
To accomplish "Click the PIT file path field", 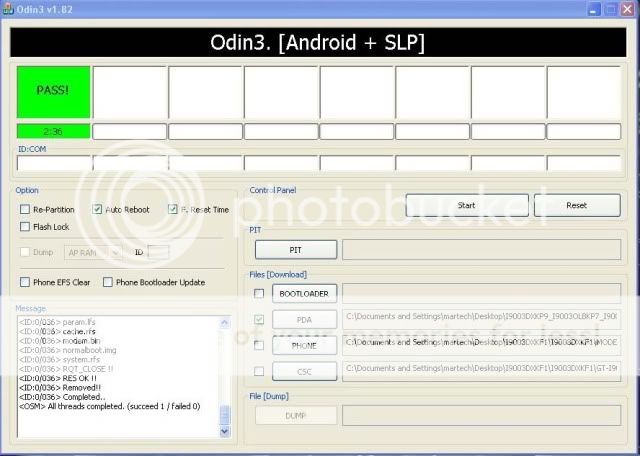I will point(482,250).
